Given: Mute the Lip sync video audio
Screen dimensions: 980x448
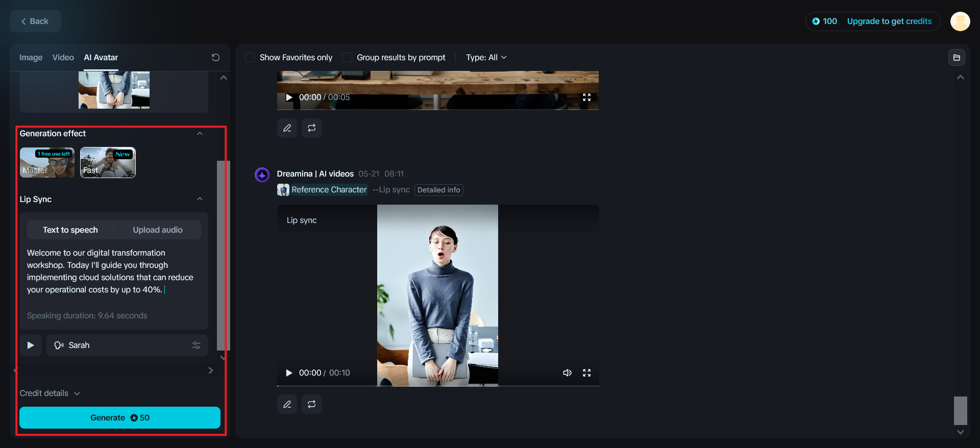Looking at the screenshot, I should (567, 373).
